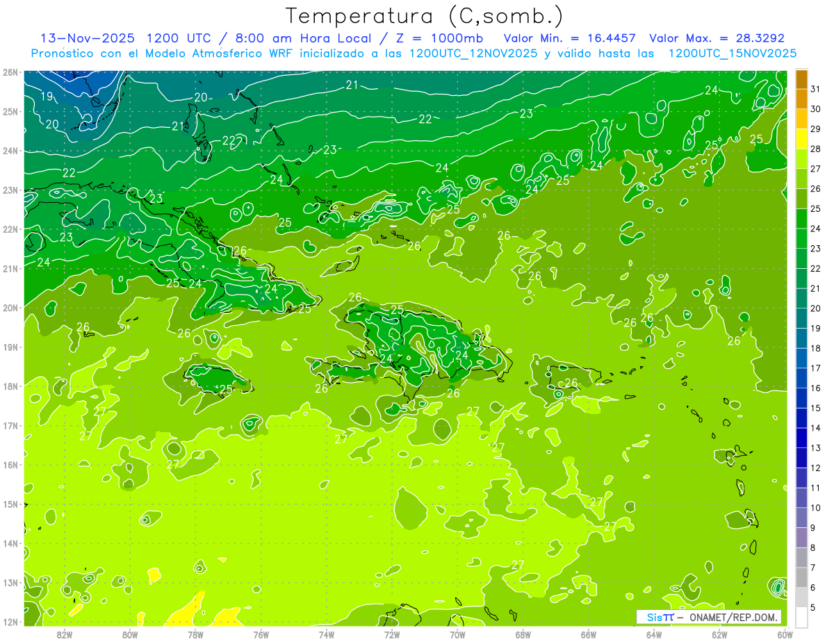The width and height of the screenshot is (834, 644).
Task: Click the '18N' latitude axis label
Action: click(x=10, y=386)
